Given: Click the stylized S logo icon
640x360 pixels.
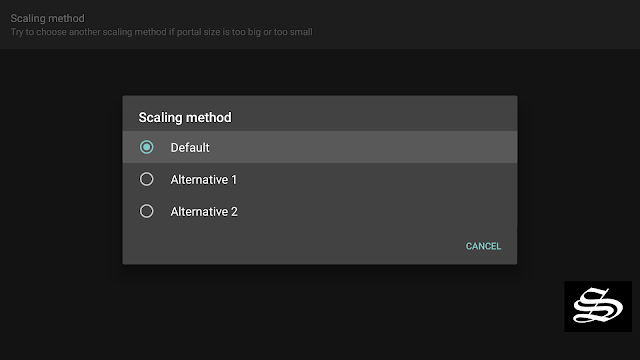Looking at the screenshot, I should tap(598, 307).
